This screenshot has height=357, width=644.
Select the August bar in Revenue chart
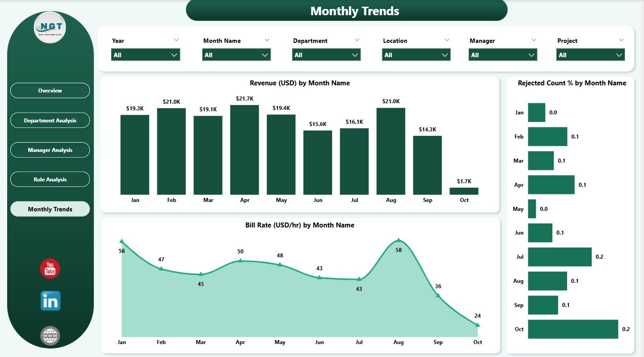click(391, 152)
